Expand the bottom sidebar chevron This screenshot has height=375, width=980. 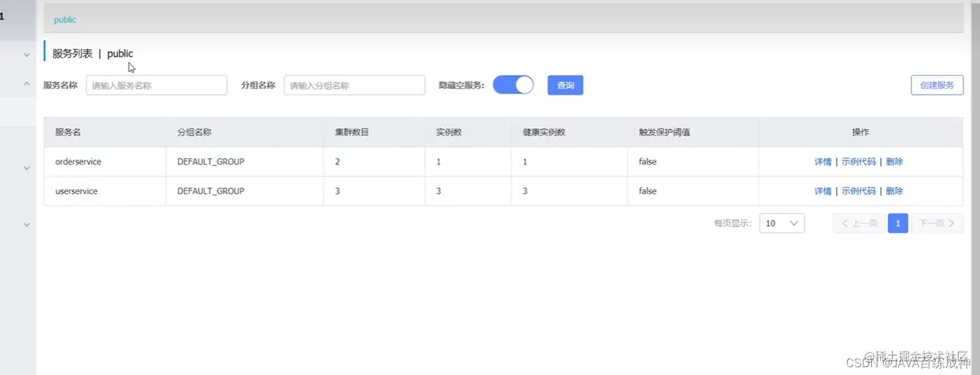point(27,224)
